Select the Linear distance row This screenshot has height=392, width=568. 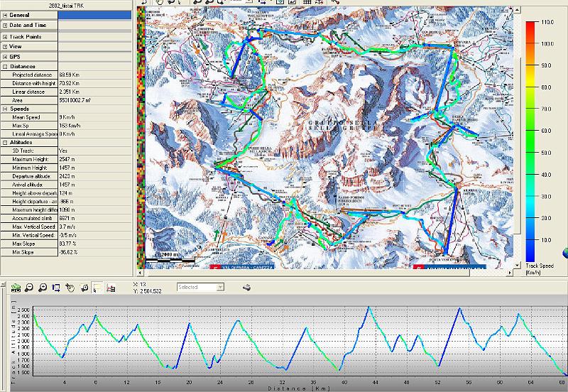[x=66, y=92]
